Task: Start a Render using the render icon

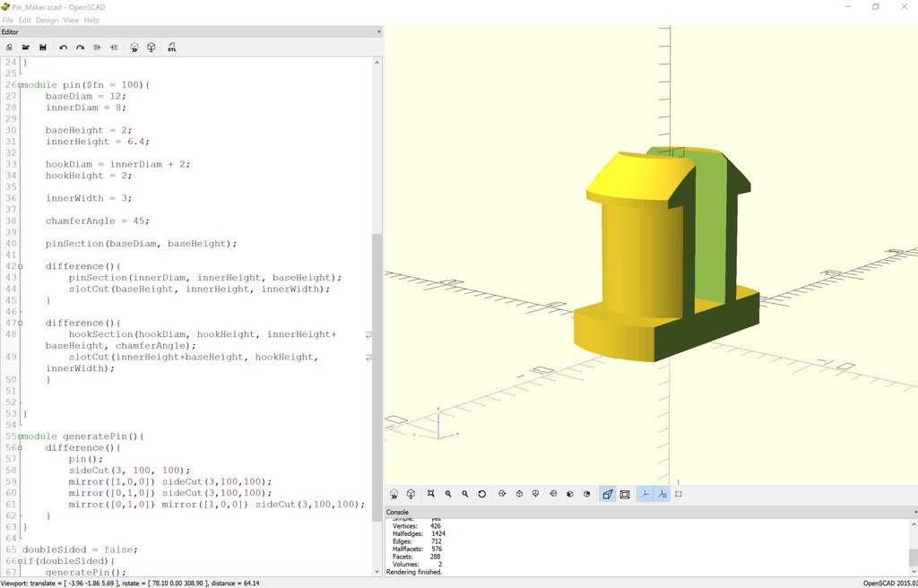Action: pos(151,47)
